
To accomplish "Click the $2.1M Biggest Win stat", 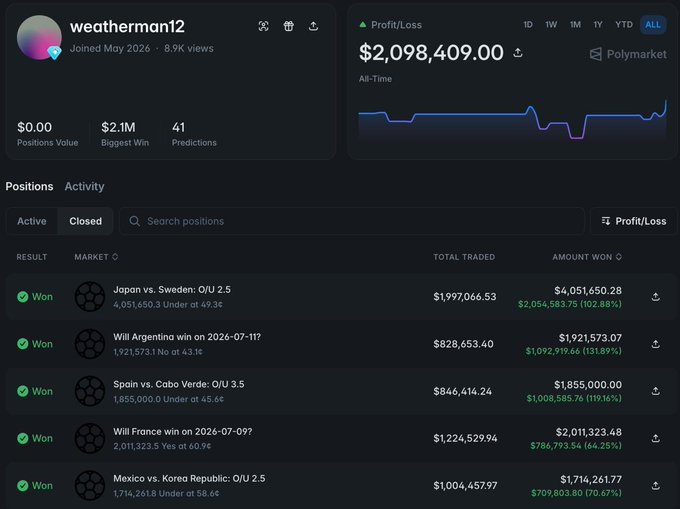I will click(x=125, y=134).
